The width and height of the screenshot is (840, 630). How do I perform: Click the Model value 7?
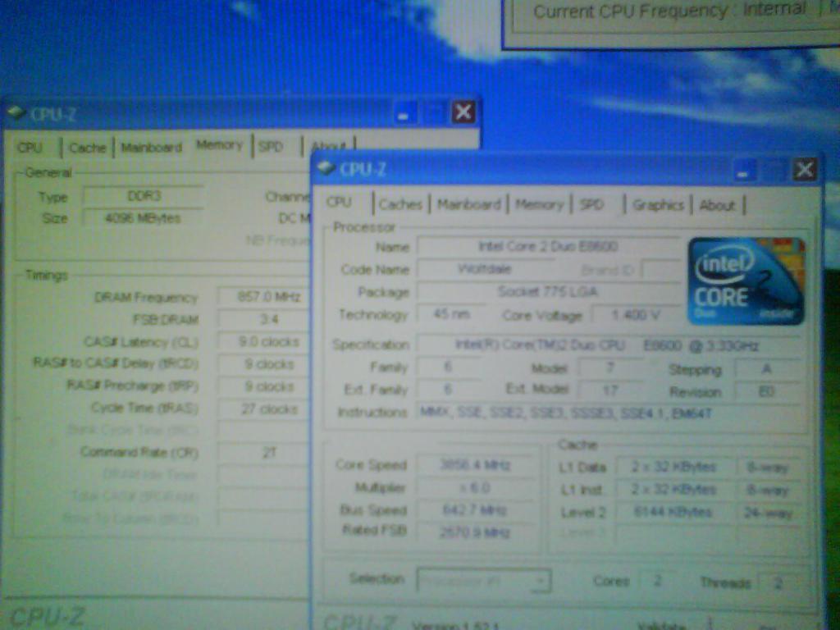(x=609, y=368)
